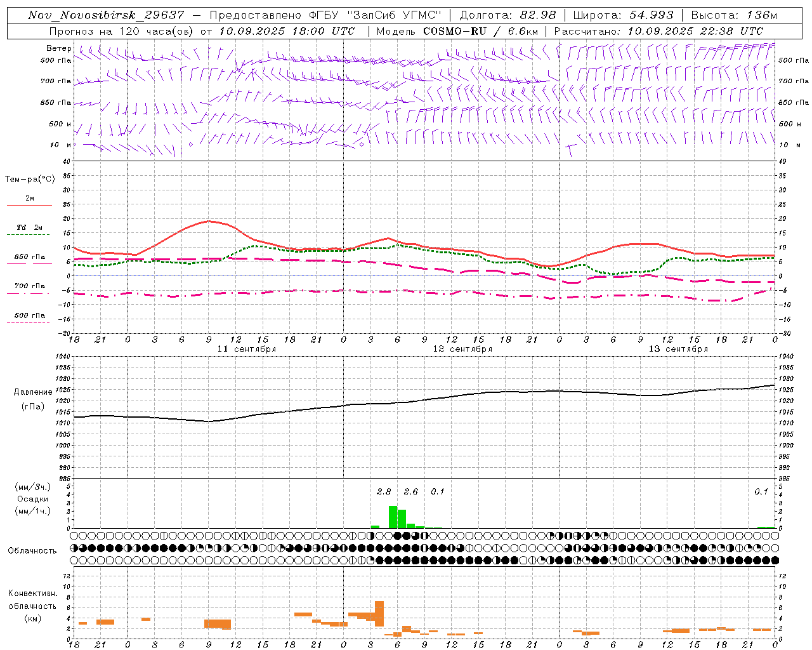
Task: Click the (км) unit under convective cloudiness
Action: click(x=32, y=618)
